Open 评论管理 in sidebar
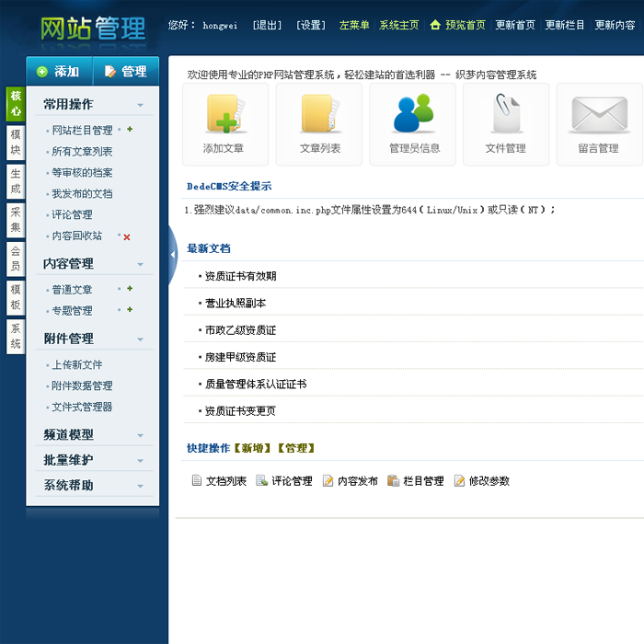The image size is (644, 644). [72, 214]
